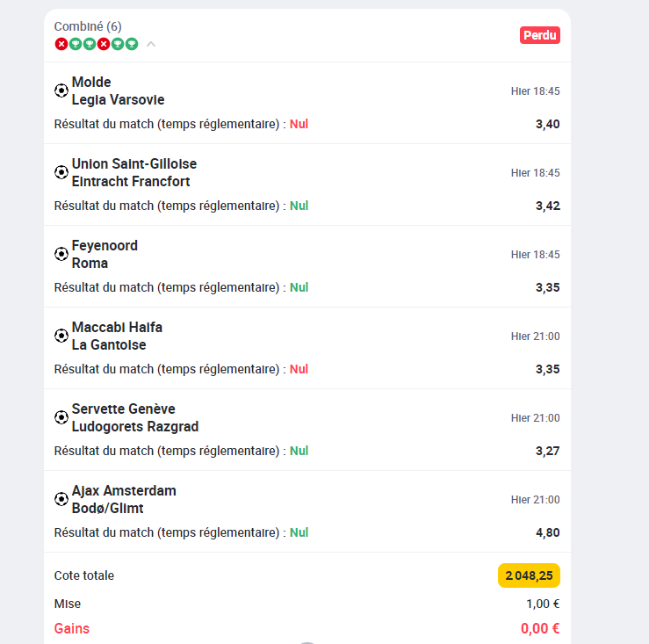649x644 pixels.
Task: Click the football icon beside Servette Genève
Action: pos(61,417)
